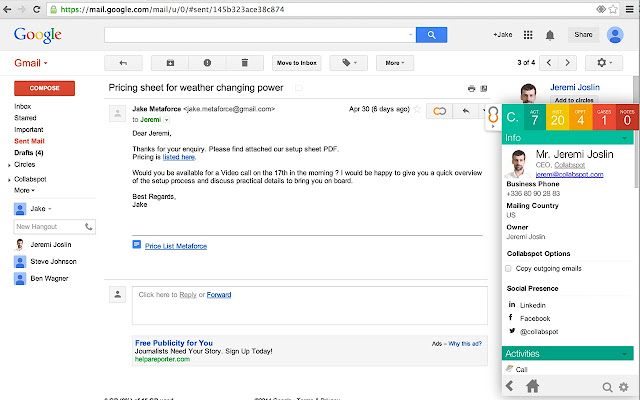Click the Collabspot panel back chevron

click(x=509, y=386)
